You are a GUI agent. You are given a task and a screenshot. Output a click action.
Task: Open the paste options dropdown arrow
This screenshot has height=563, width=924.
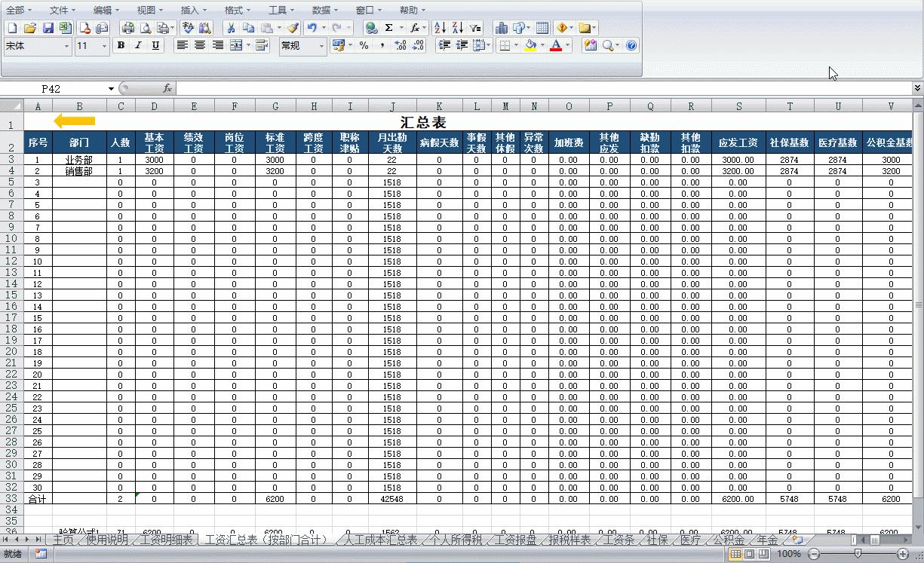coord(278,28)
